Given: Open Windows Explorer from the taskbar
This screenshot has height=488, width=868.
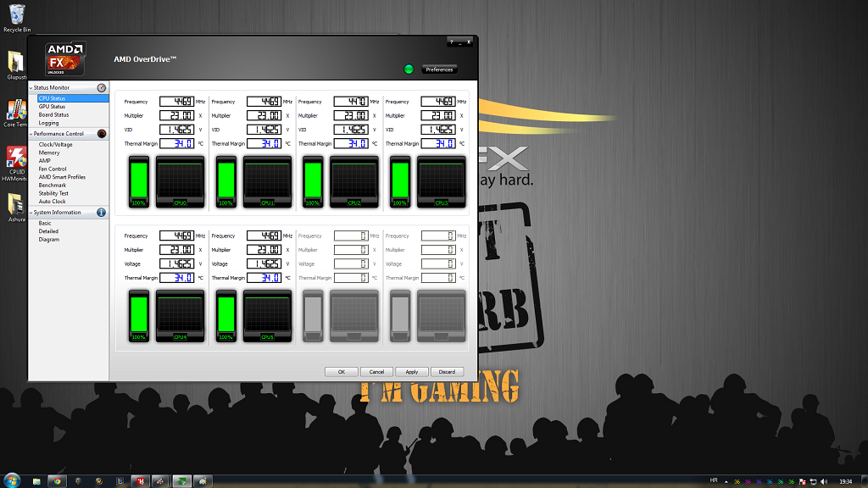Looking at the screenshot, I should click(36, 481).
